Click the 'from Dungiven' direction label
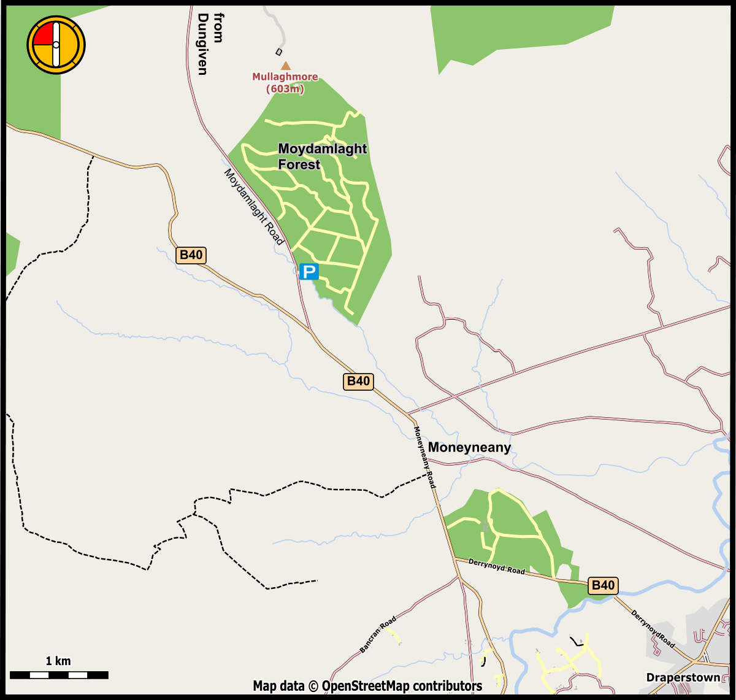 click(209, 44)
